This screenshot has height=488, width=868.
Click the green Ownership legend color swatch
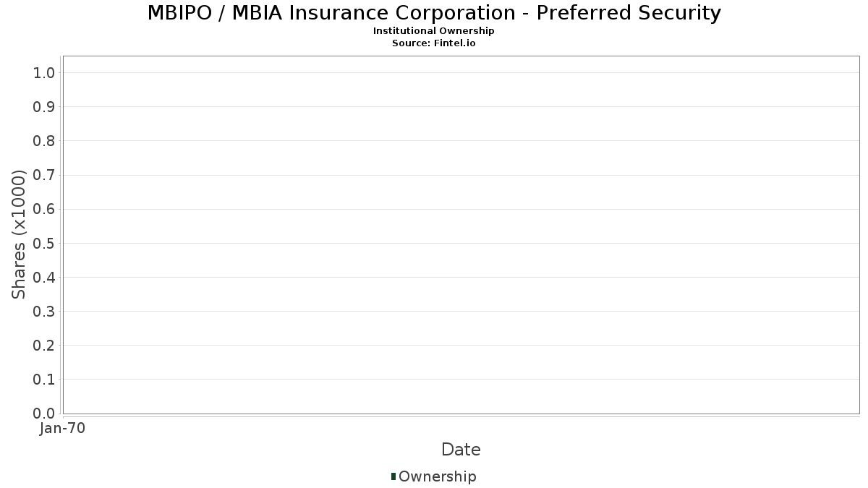tap(393, 476)
